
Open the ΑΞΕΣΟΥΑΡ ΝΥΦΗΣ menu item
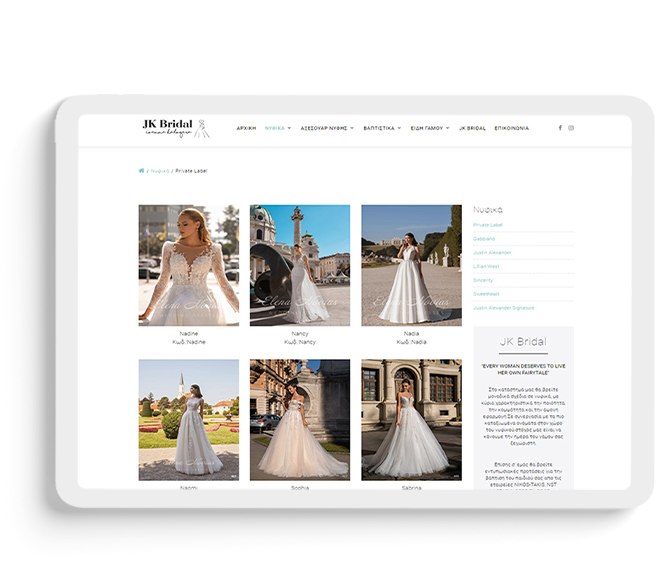[324, 128]
